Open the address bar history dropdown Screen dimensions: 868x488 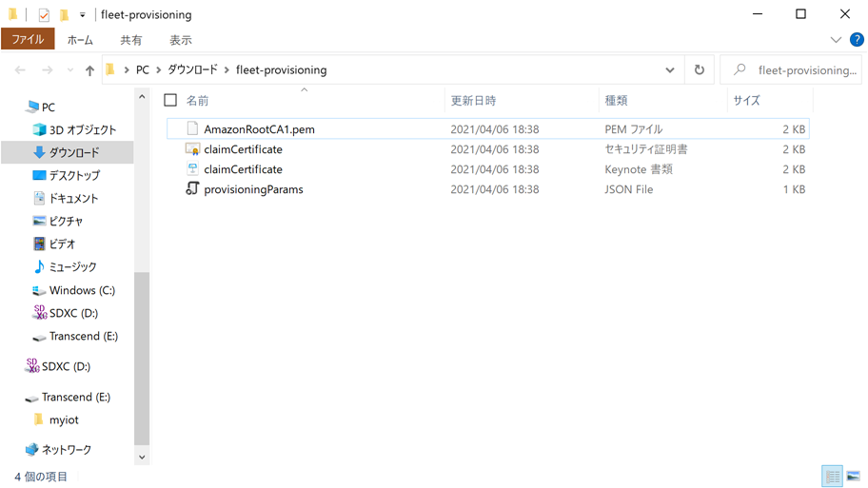click(x=670, y=70)
